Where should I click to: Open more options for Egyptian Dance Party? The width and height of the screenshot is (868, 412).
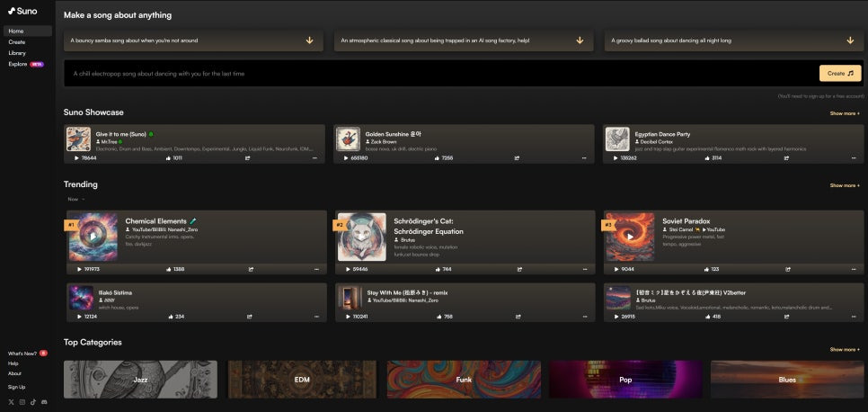[x=853, y=158]
